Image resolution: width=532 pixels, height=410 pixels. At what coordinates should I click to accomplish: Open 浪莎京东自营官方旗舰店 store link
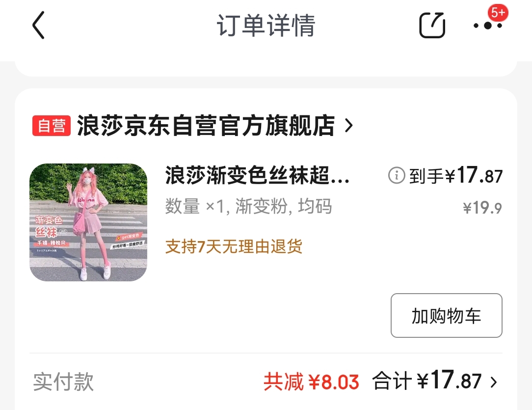(206, 126)
